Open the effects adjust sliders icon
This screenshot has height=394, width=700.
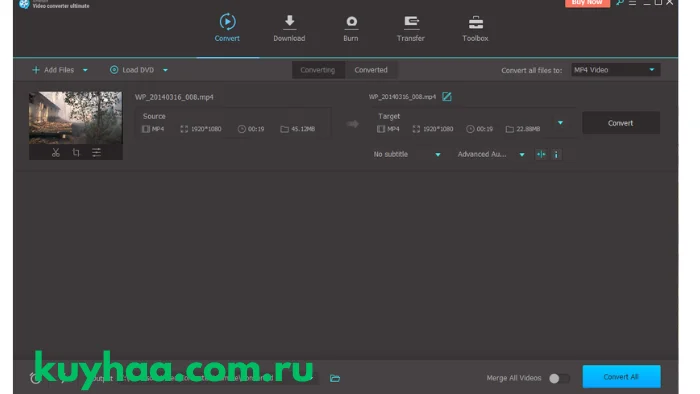[x=96, y=153]
